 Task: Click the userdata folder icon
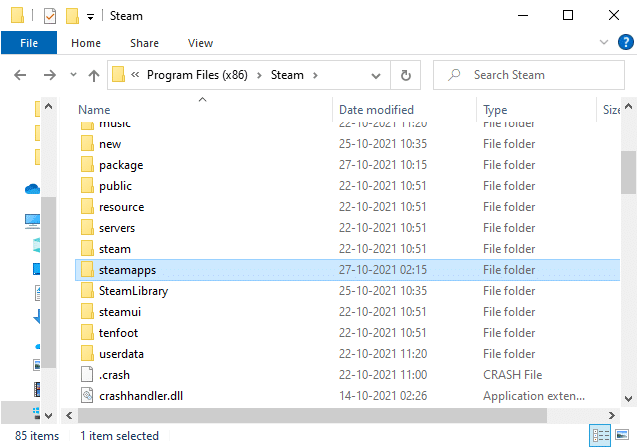click(87, 354)
